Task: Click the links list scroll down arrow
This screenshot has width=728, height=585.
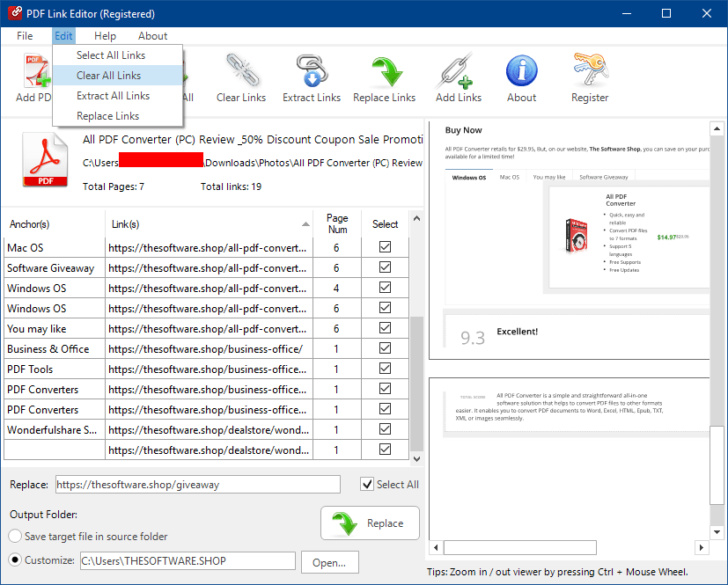Action: pyautogui.click(x=416, y=458)
